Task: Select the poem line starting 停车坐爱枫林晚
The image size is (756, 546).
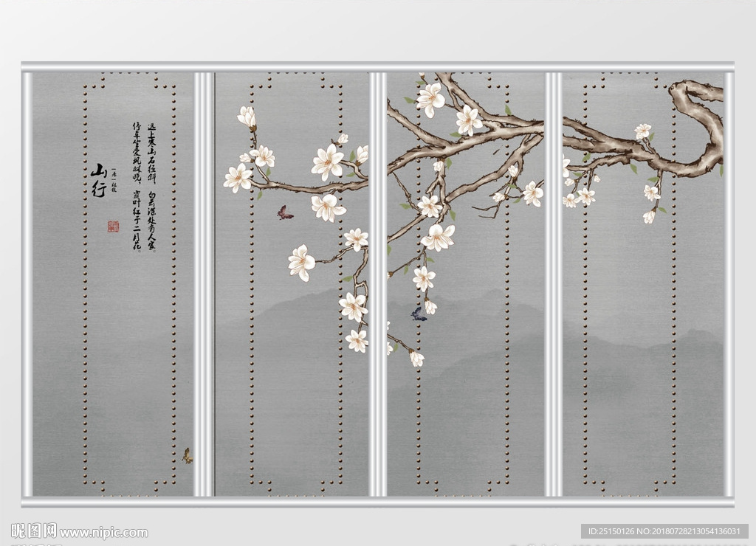Action: click(x=137, y=187)
